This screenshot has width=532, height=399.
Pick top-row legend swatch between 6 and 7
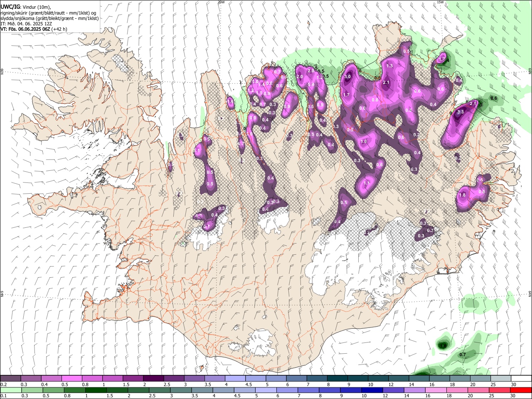[296, 379]
